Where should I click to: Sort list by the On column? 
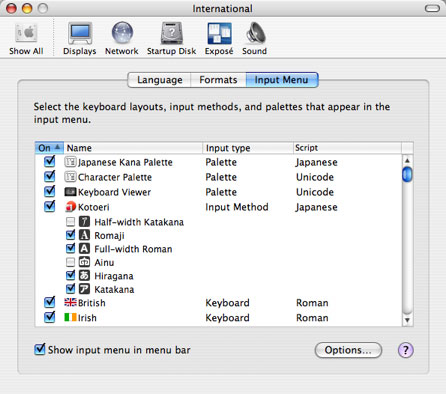tap(49, 148)
